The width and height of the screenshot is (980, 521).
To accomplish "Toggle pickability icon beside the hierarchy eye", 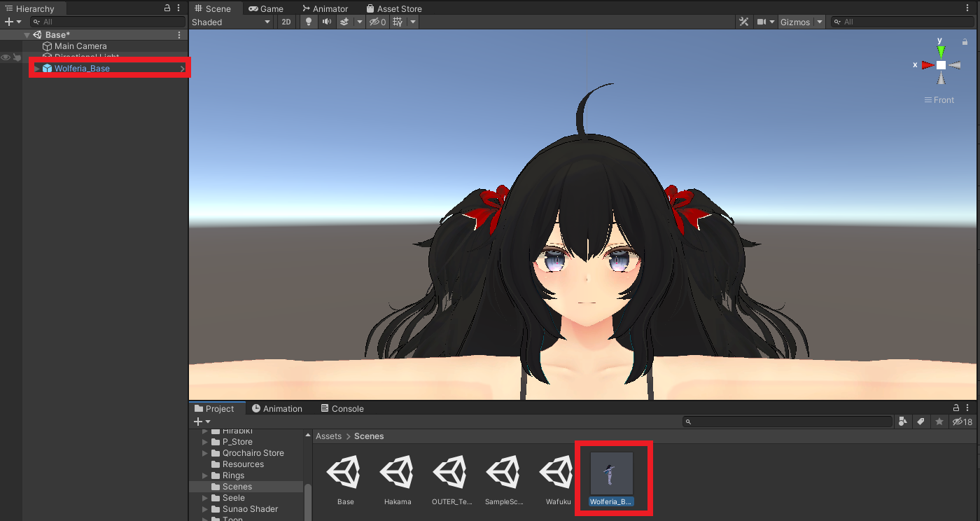I will (x=17, y=57).
